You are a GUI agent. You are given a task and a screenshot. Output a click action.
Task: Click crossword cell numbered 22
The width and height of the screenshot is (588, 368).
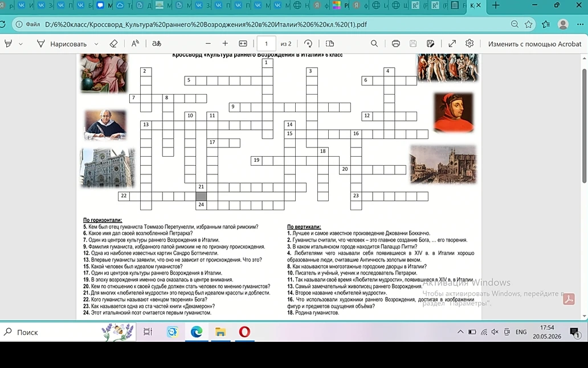[124, 195]
